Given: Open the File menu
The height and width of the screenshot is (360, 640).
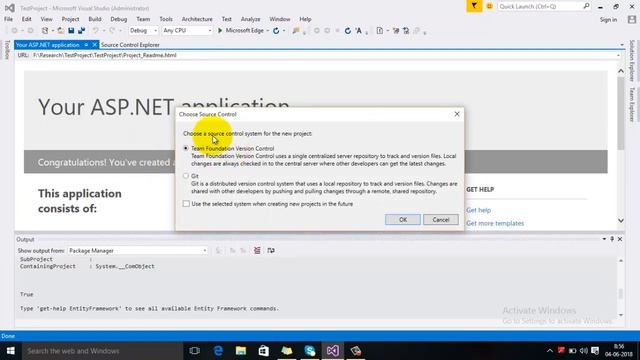Looking at the screenshot, I should [x=8, y=19].
